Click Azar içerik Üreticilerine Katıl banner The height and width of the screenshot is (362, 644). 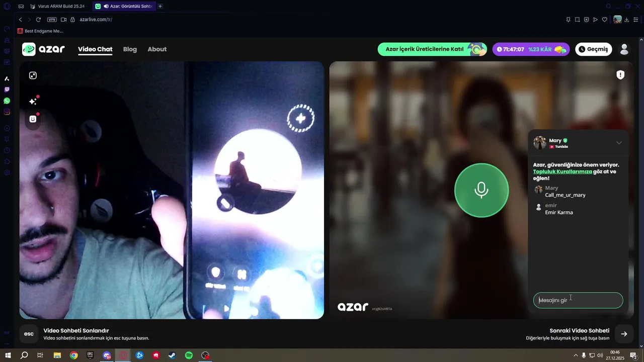[432, 49]
